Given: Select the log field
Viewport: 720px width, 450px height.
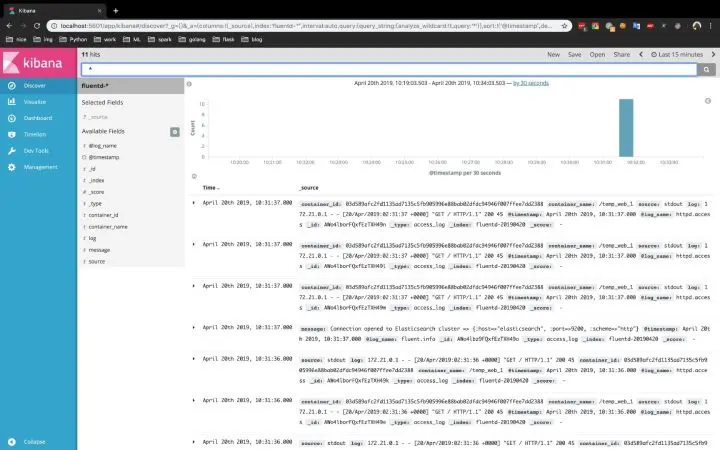Looking at the screenshot, I should coord(92,238).
